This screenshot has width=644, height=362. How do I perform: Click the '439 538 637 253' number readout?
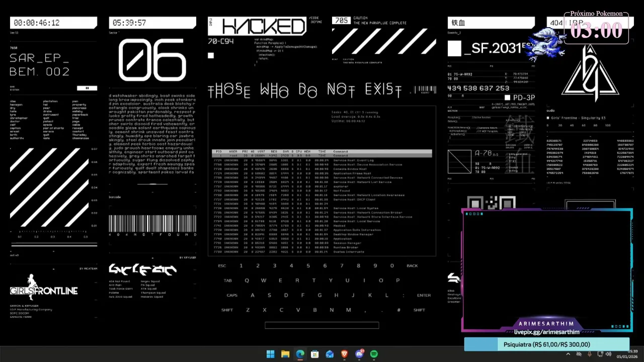tap(478, 88)
